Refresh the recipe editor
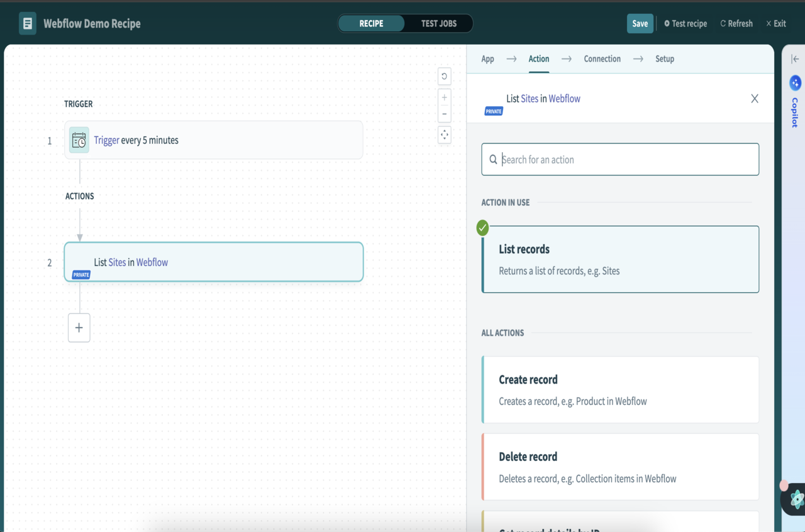 [736, 24]
